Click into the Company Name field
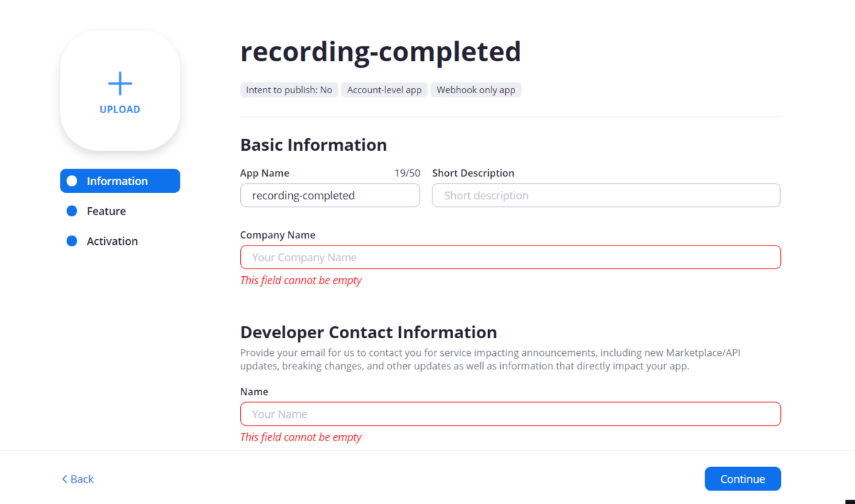 tap(510, 257)
